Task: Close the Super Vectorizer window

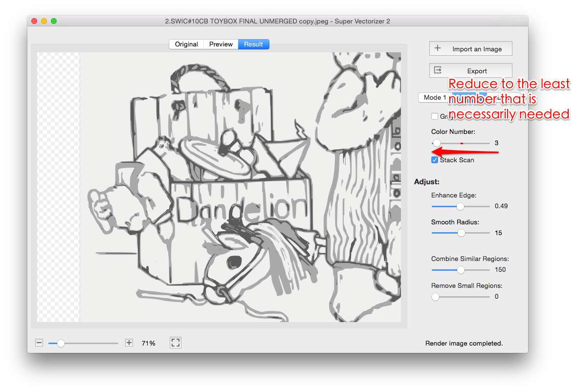Action: point(34,21)
